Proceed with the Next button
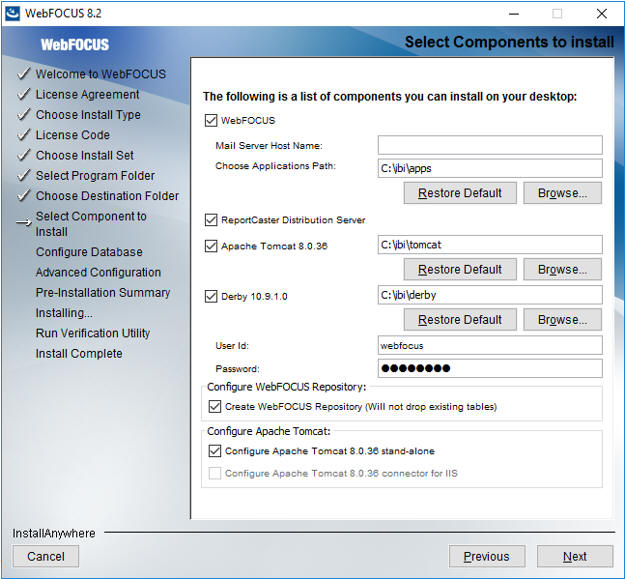Viewport: 625px width, 579px height. 575,556
